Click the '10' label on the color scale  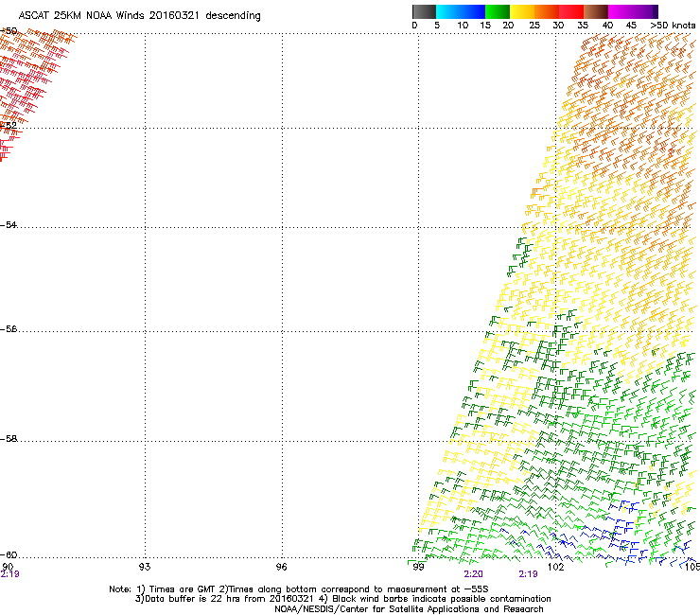(463, 26)
